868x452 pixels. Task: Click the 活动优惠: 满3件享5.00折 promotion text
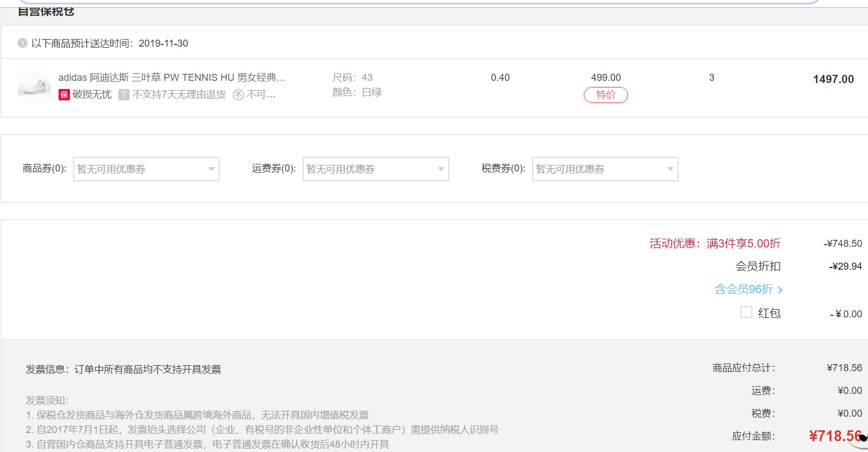tap(715, 243)
